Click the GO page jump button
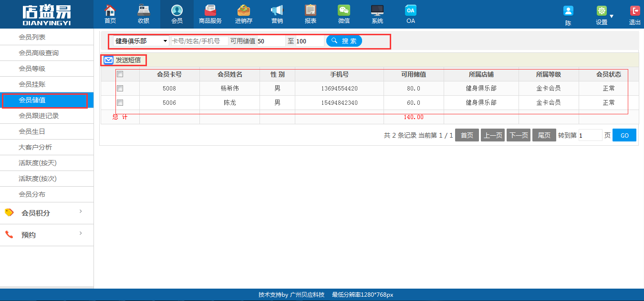The image size is (644, 301). [624, 135]
